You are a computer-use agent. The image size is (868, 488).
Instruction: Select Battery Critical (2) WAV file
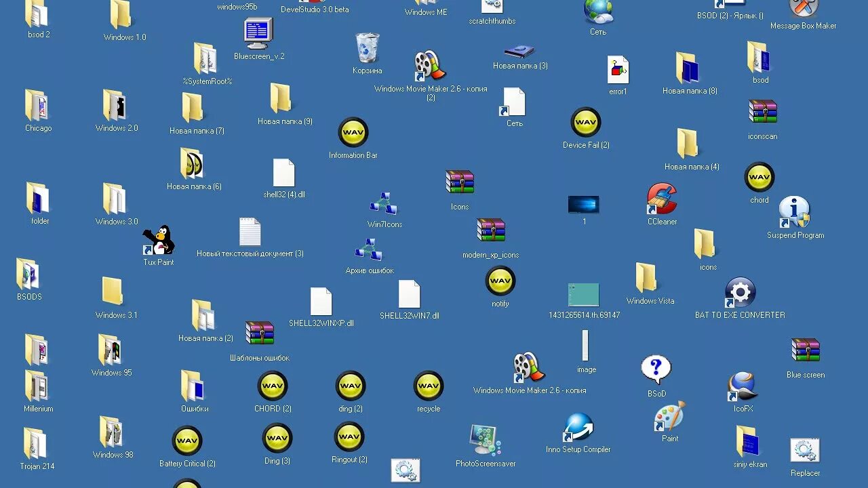click(x=187, y=441)
